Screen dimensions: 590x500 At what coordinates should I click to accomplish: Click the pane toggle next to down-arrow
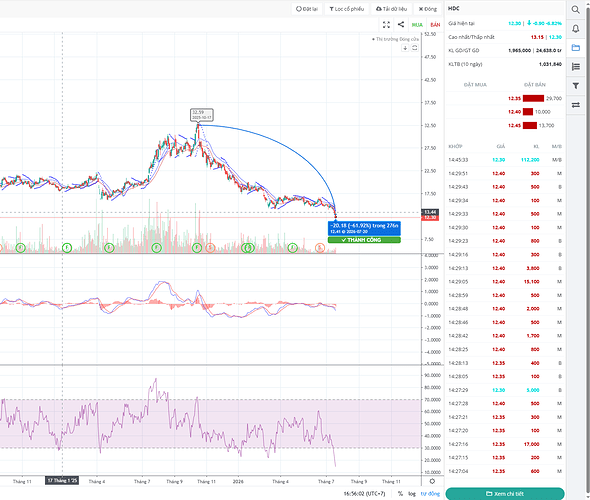(x=414, y=48)
